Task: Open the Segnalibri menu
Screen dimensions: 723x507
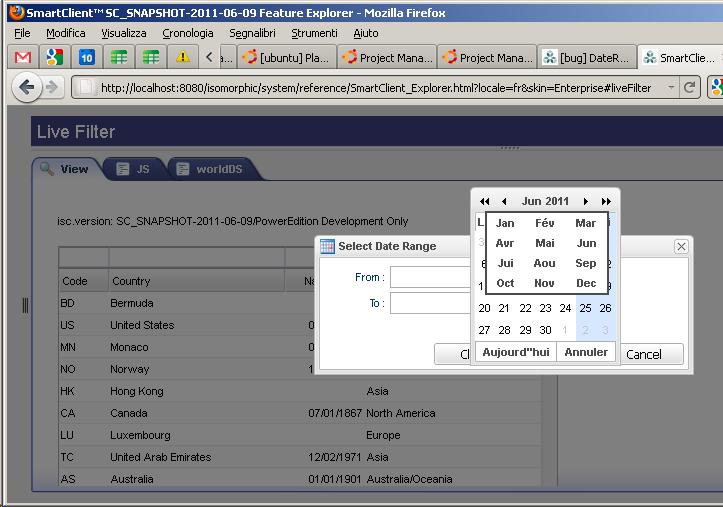Action: (252, 33)
